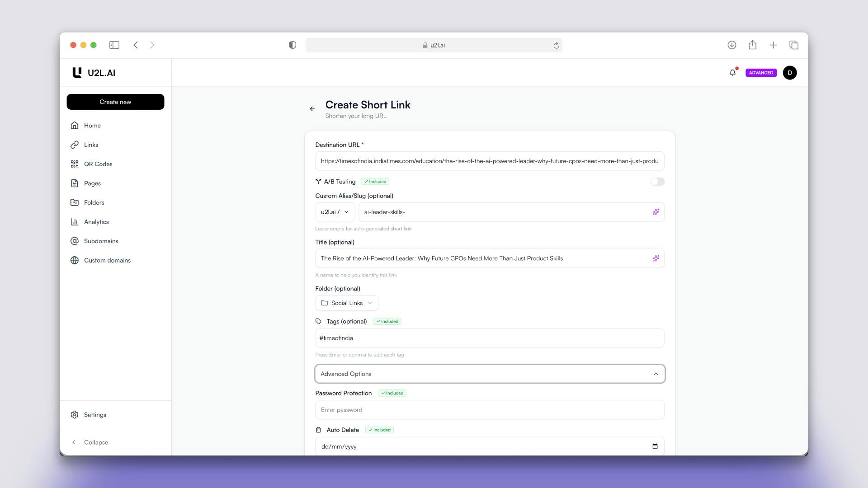Toggle the browser sidebar button
The width and height of the screenshot is (868, 488).
point(114,45)
